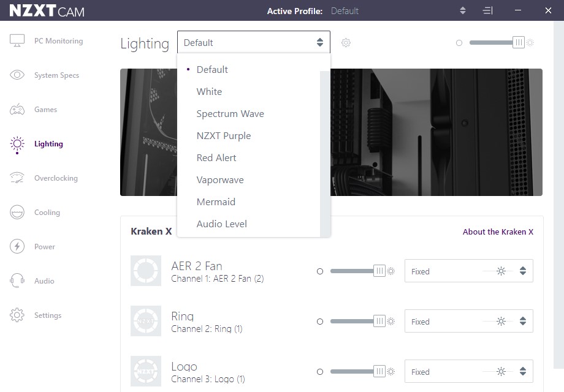The width and height of the screenshot is (564, 392).
Task: Select Spectrum Wave lighting profile
Action: click(248, 113)
